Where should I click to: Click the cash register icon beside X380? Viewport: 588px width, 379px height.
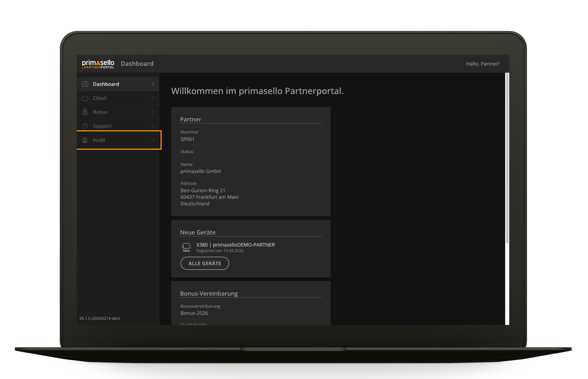click(x=186, y=247)
